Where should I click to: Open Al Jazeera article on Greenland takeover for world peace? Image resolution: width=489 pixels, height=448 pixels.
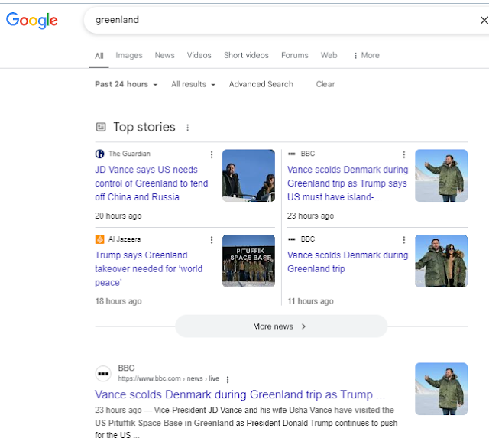(149, 268)
